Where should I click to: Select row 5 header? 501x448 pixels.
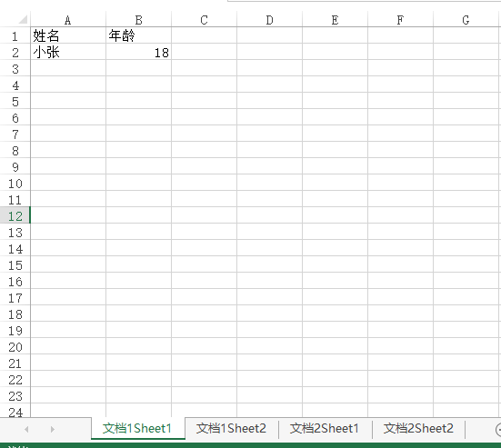(15, 101)
